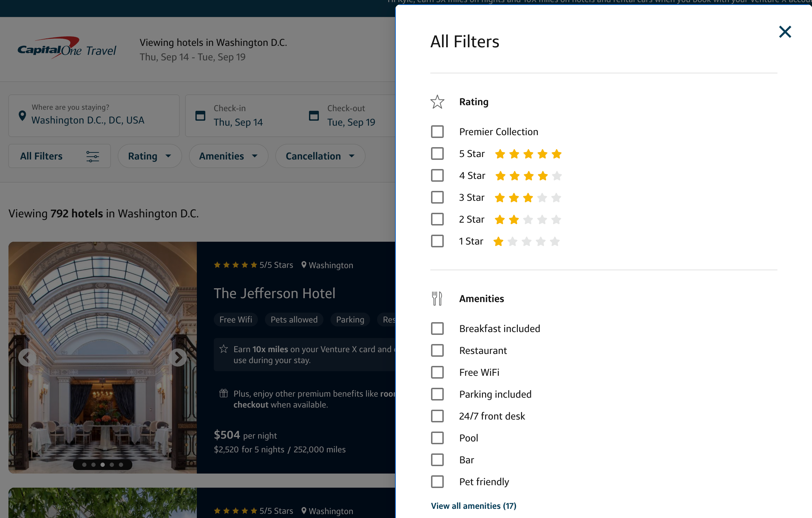The image size is (812, 518).
Task: Click the All Filters sliders icon
Action: pos(92,156)
